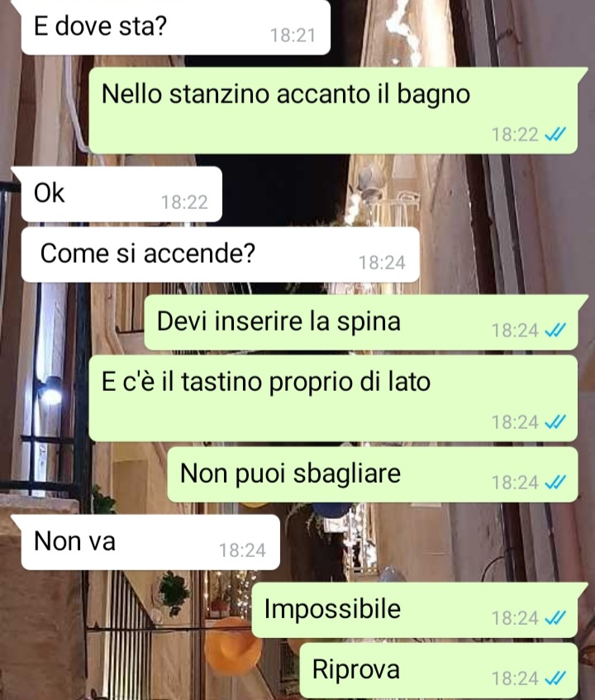Tap the 18:22 timestamp under 'Ok'
This screenshot has height=700, width=595.
coord(184,202)
